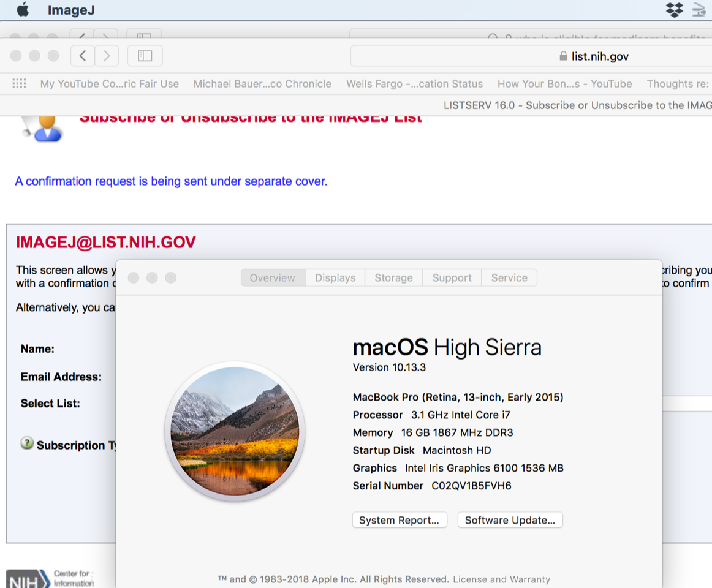Click the Software Update button
This screenshot has height=588, width=712.
click(x=510, y=520)
